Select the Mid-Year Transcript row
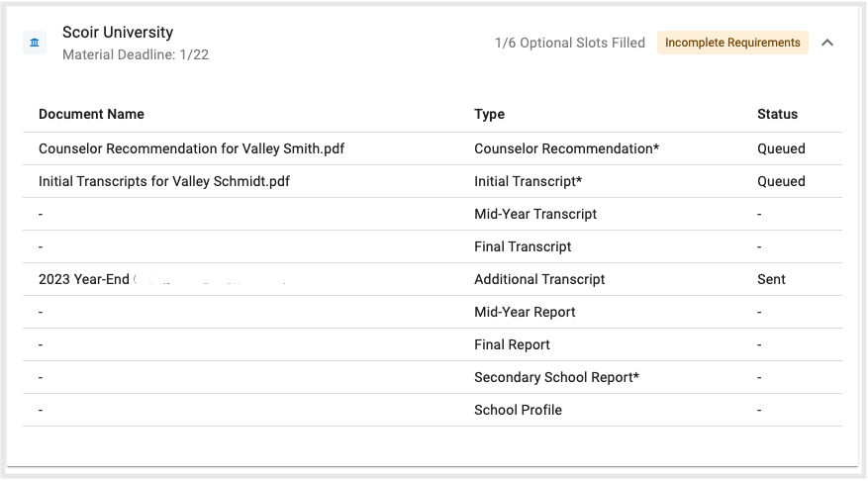Screen dimensions: 868x481 535,215
